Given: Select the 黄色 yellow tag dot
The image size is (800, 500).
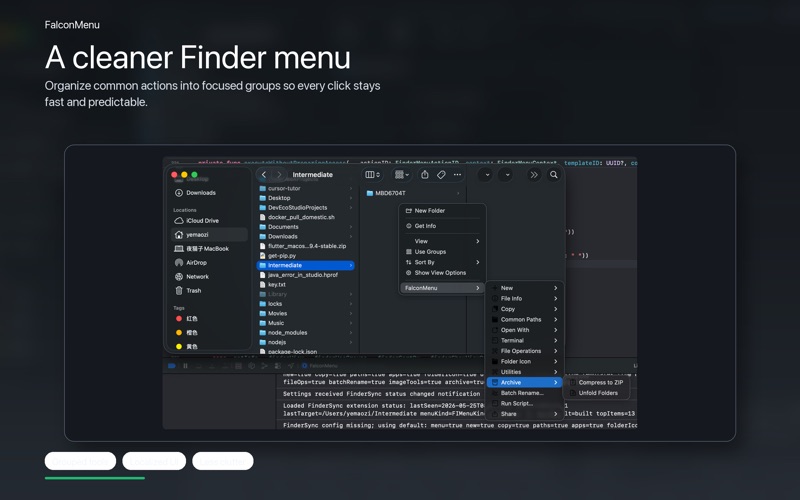Looking at the screenshot, I should click(179, 346).
